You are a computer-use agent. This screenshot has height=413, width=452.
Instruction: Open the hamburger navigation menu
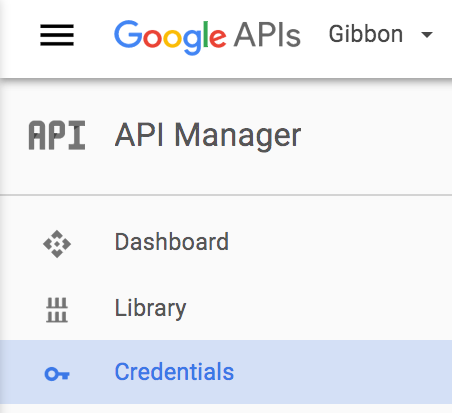click(57, 35)
